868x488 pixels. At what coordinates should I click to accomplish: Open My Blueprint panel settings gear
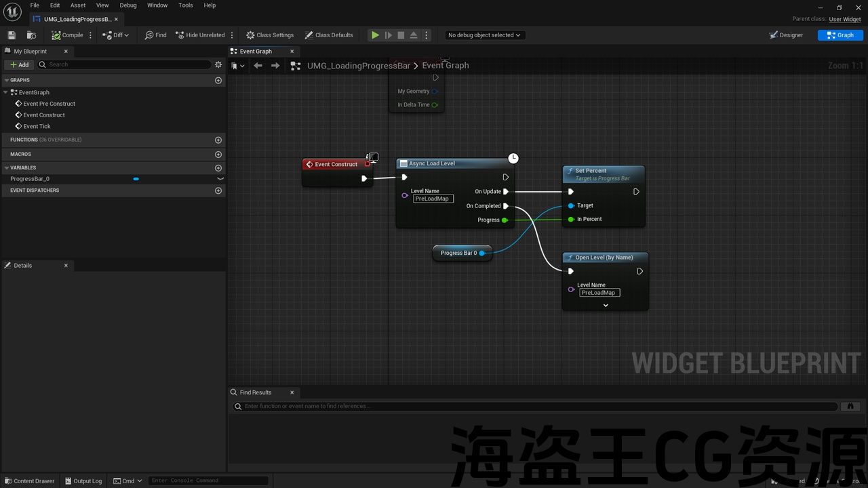[x=218, y=64]
